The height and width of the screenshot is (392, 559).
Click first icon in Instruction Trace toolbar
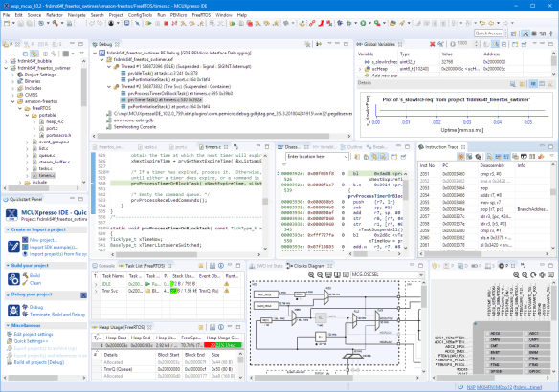pos(461,156)
